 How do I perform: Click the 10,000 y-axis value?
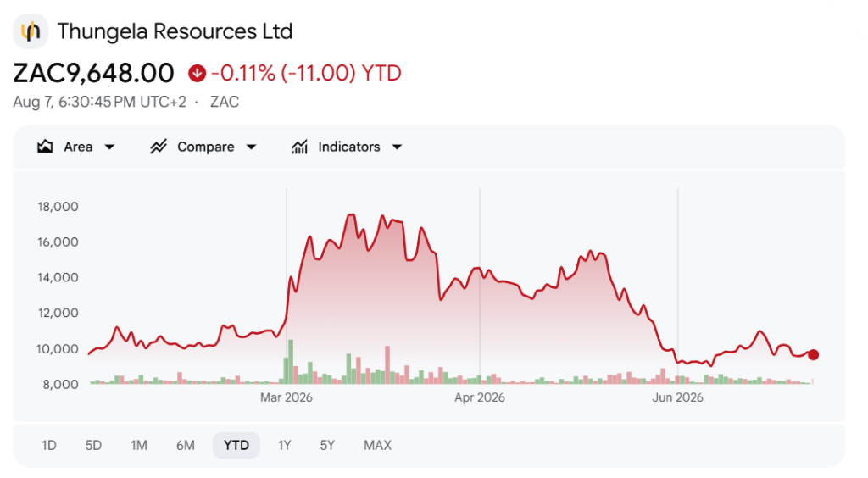(58, 349)
